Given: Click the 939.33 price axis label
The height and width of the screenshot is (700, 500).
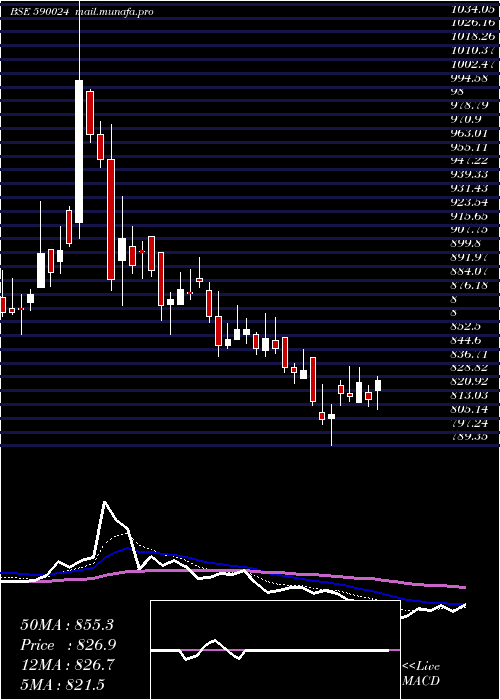Looking at the screenshot, I should (469, 175).
